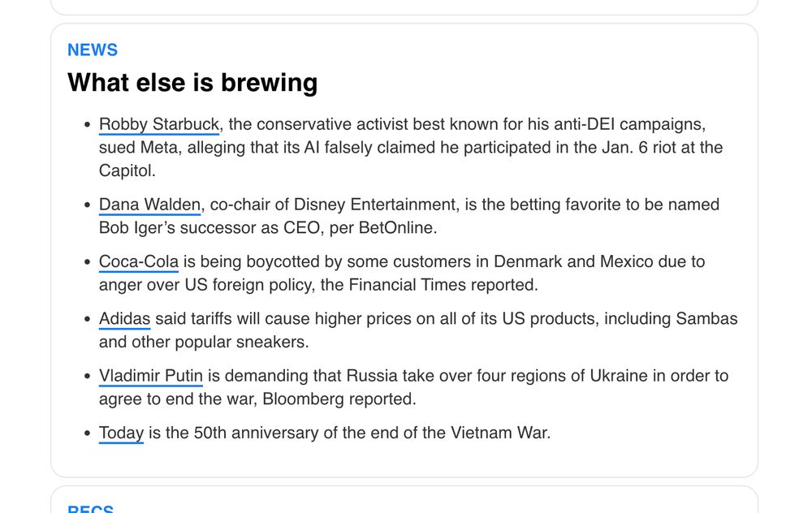Screen dimensions: 812x513
Task: Click 'Vietnam War' in the last bullet
Action: (x=500, y=433)
